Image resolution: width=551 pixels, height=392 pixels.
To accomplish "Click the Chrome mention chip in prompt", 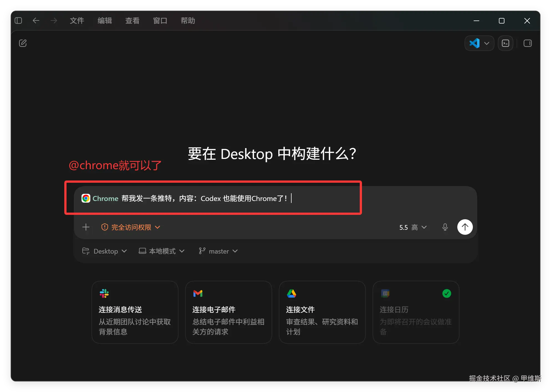I will [x=100, y=198].
